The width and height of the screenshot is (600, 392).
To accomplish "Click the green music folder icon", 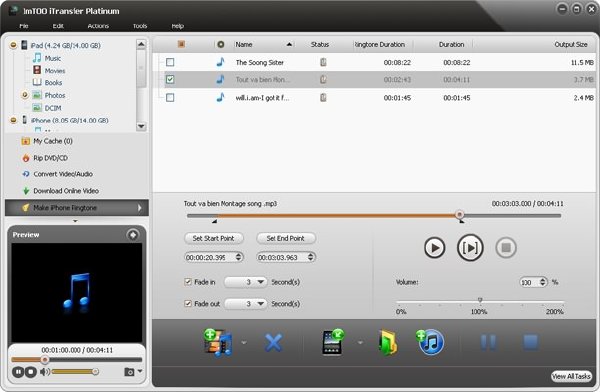I will pos(387,343).
